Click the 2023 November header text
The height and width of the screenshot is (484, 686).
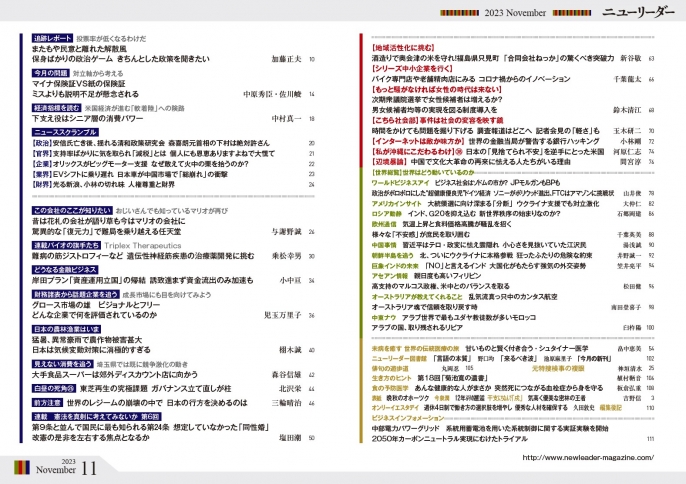click(552, 14)
